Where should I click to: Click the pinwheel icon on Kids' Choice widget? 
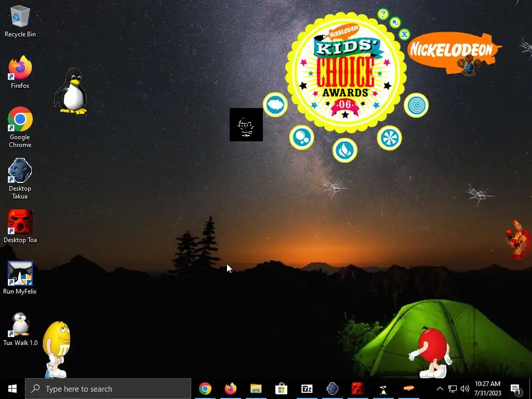(389, 138)
